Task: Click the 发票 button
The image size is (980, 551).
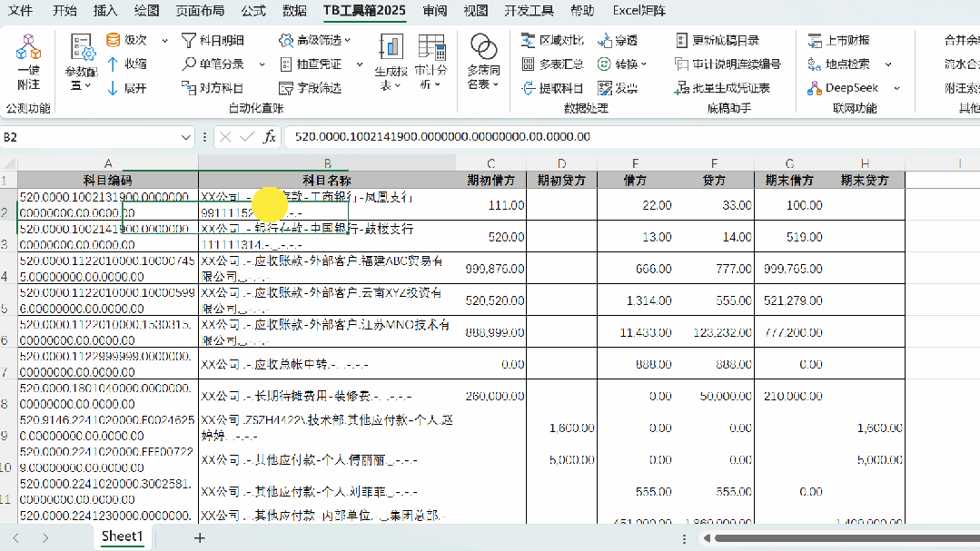Action: click(618, 88)
